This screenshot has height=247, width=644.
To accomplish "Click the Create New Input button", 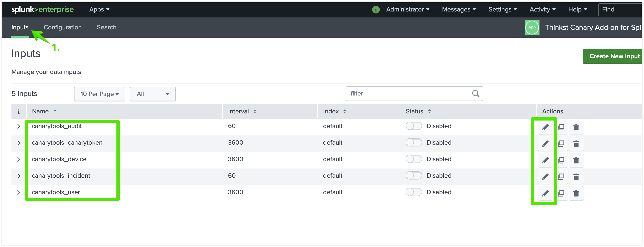I will click(x=612, y=56).
